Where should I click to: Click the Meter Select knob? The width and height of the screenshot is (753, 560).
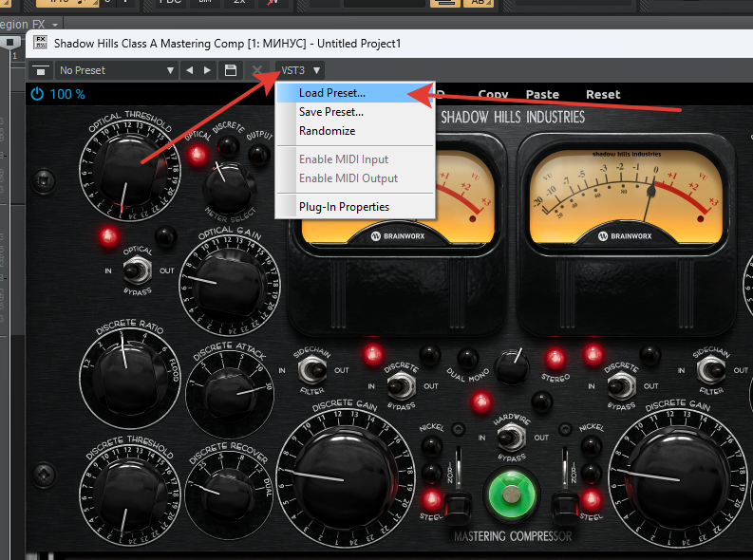pos(228,189)
